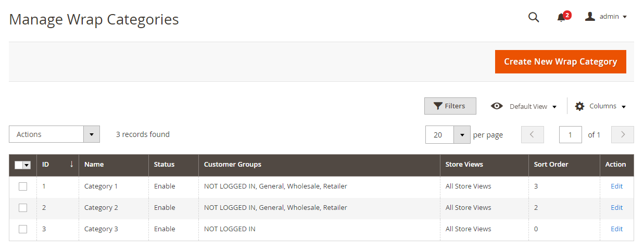
Task: Click Create New Wrap Category button
Action: [x=560, y=61]
